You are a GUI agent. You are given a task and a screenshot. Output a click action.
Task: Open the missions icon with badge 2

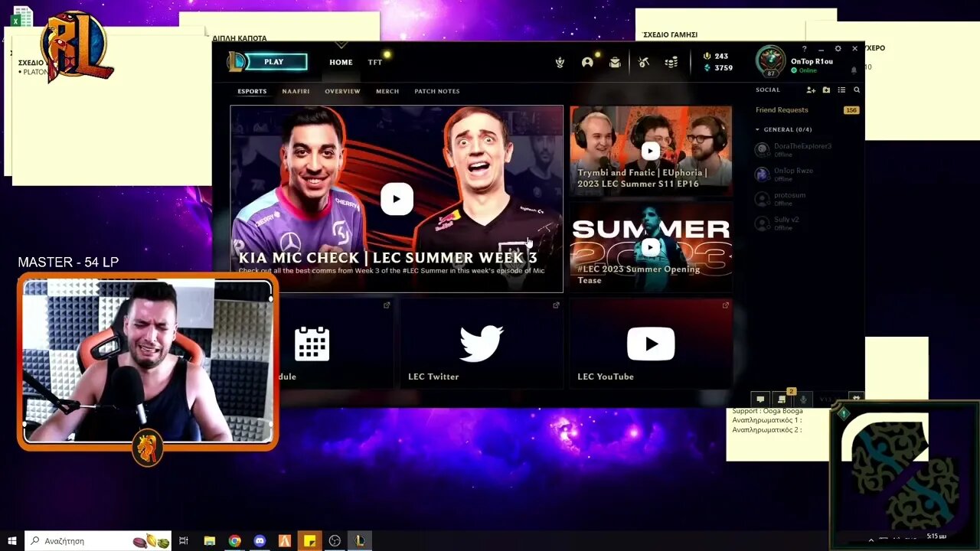(782, 399)
